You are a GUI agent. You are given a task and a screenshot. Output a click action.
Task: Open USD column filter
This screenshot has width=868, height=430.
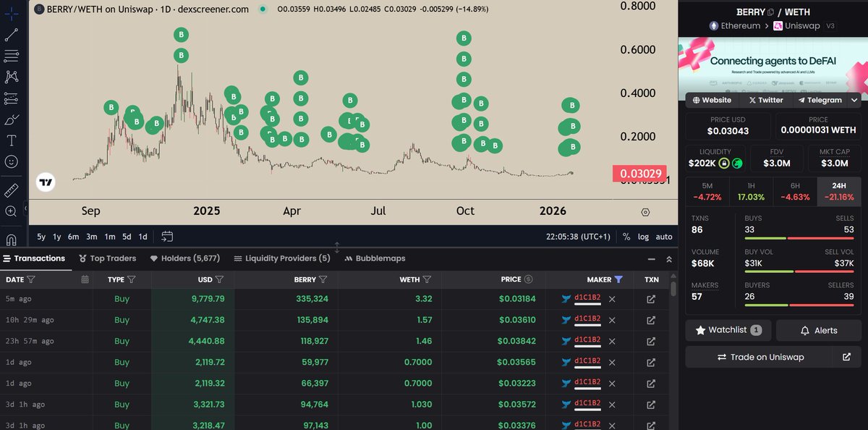pos(220,279)
